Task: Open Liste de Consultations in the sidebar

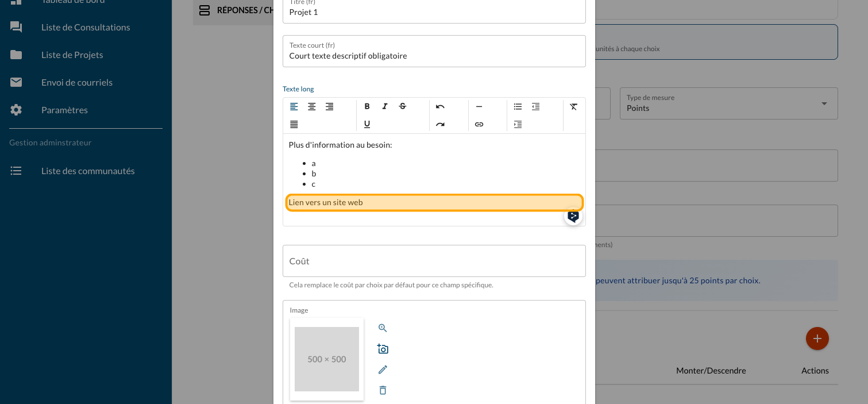Action: coord(86,27)
